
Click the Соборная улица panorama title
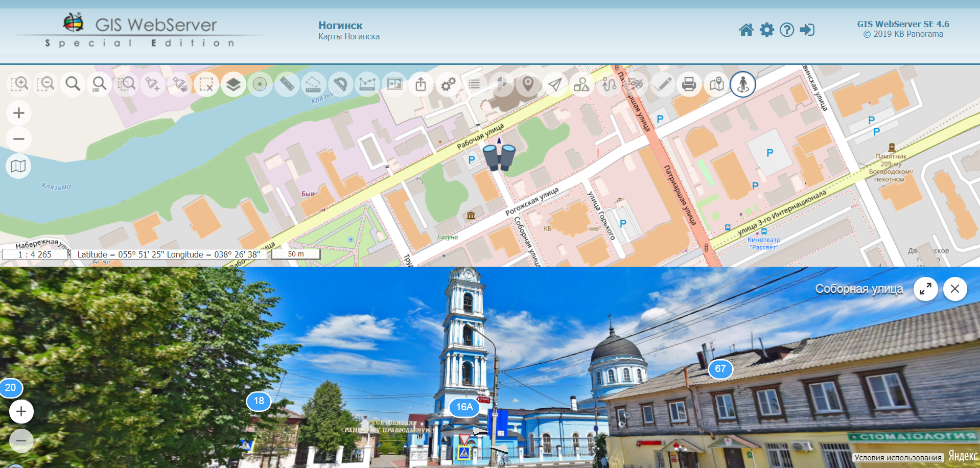click(859, 289)
